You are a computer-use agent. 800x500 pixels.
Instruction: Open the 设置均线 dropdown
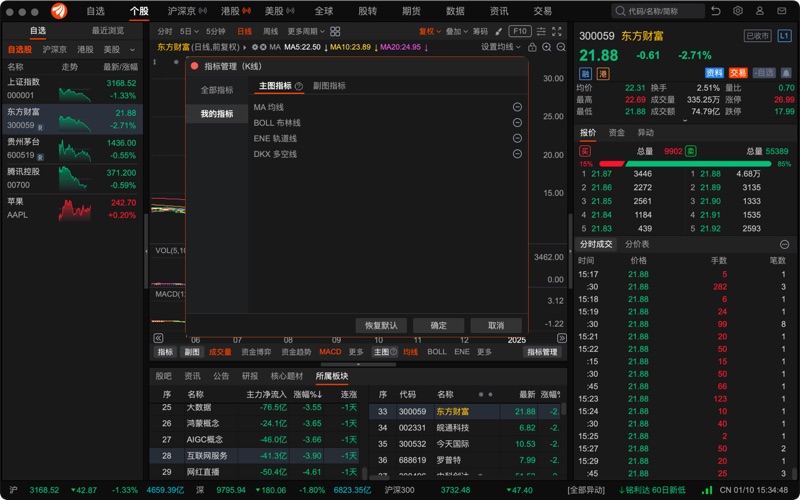pos(499,47)
